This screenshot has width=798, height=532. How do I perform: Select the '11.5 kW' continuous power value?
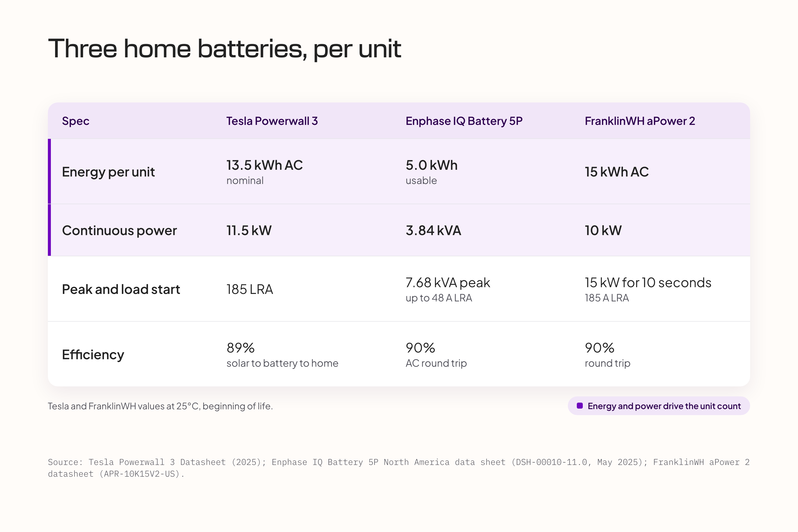(249, 230)
